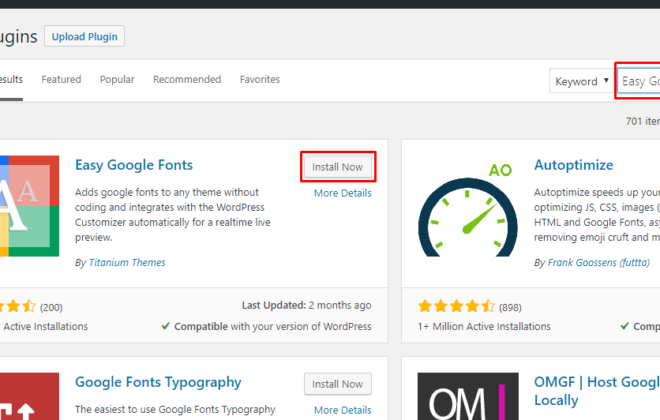Open the Keyword search type dropdown
Viewport: 660px width, 420px height.
pos(582,81)
